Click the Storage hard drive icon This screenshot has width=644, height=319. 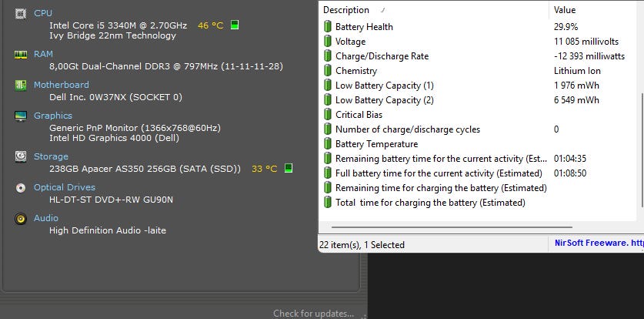(21, 156)
